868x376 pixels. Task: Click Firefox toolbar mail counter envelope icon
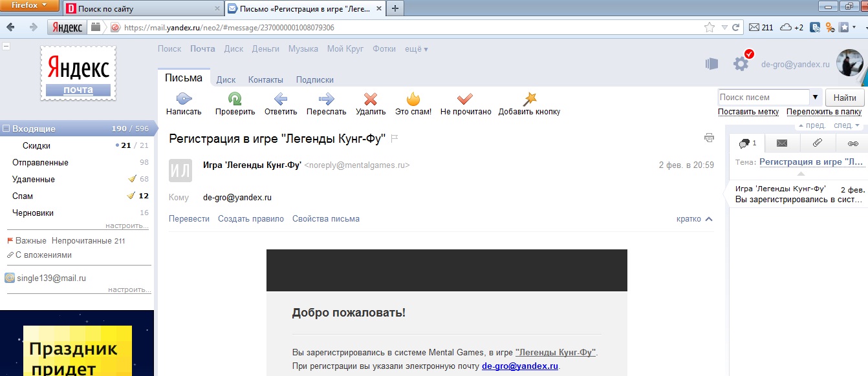(754, 27)
